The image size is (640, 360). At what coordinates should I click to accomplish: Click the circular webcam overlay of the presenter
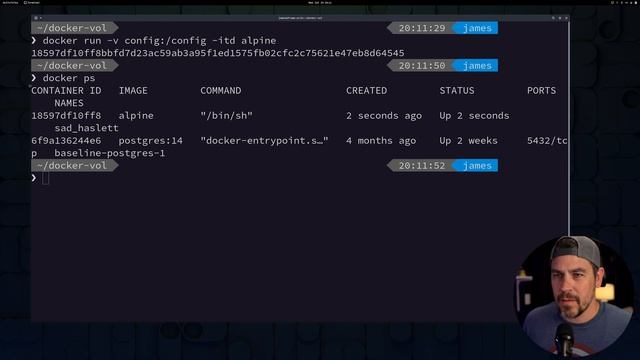573,296
